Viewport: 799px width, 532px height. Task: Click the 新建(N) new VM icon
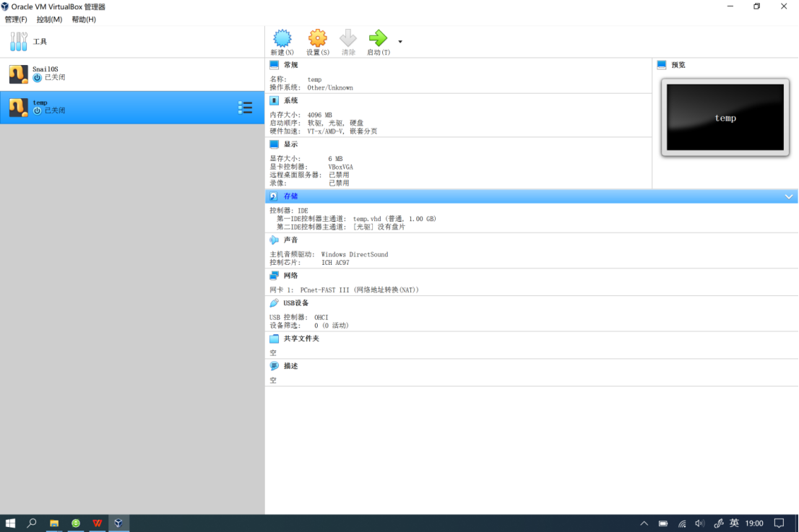click(282, 38)
